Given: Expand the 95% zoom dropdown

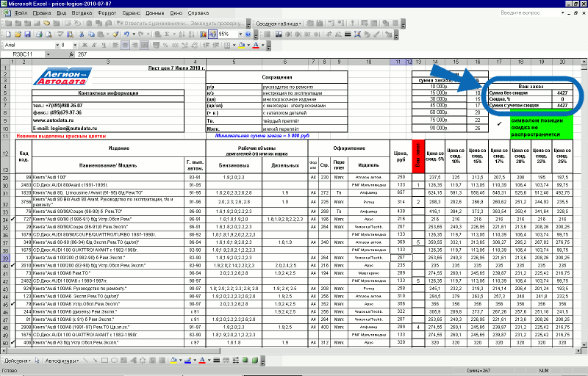Looking at the screenshot, I should pyautogui.click(x=240, y=35).
